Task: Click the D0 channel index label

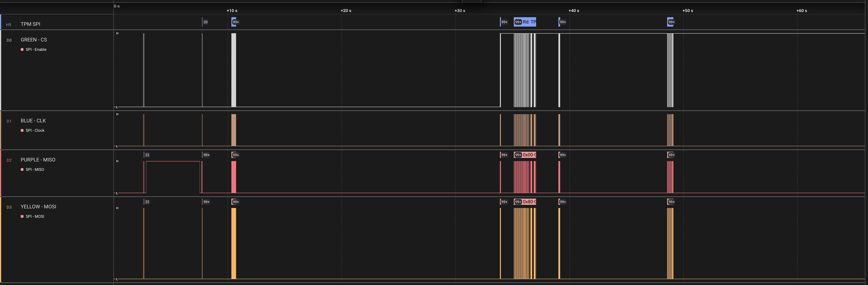Action: [x=9, y=40]
